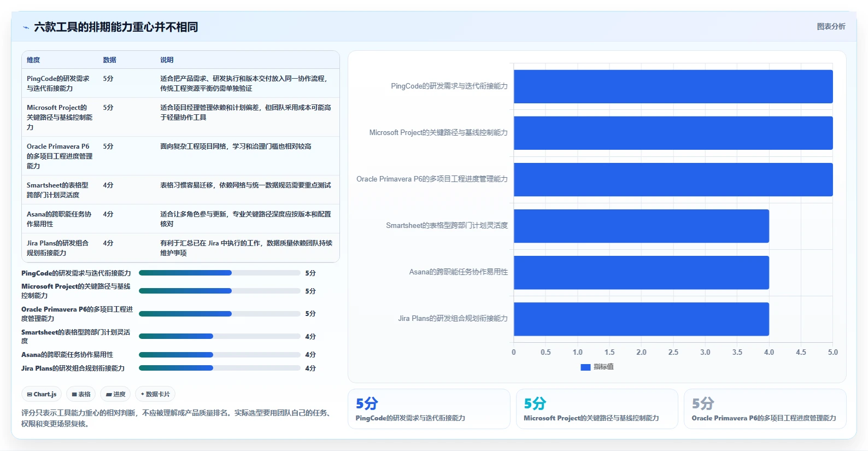Click the Smartsheet progress bar
868x451 pixels.
coord(220,336)
